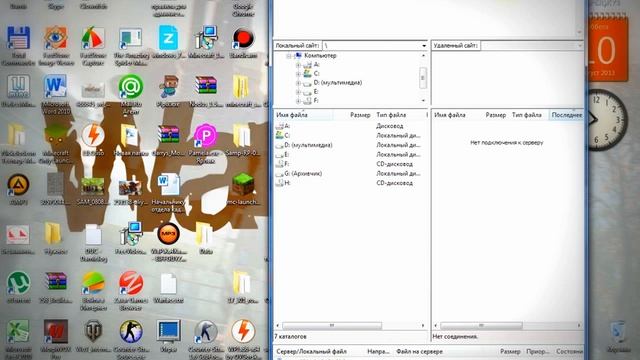This screenshot has width=640, height=360.
Task: Open Pamela for Skype pink P icon
Action: coord(205,136)
